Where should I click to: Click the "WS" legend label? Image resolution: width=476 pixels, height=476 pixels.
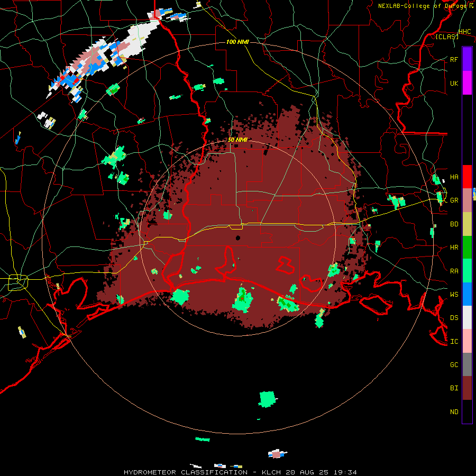pyautogui.click(x=454, y=295)
